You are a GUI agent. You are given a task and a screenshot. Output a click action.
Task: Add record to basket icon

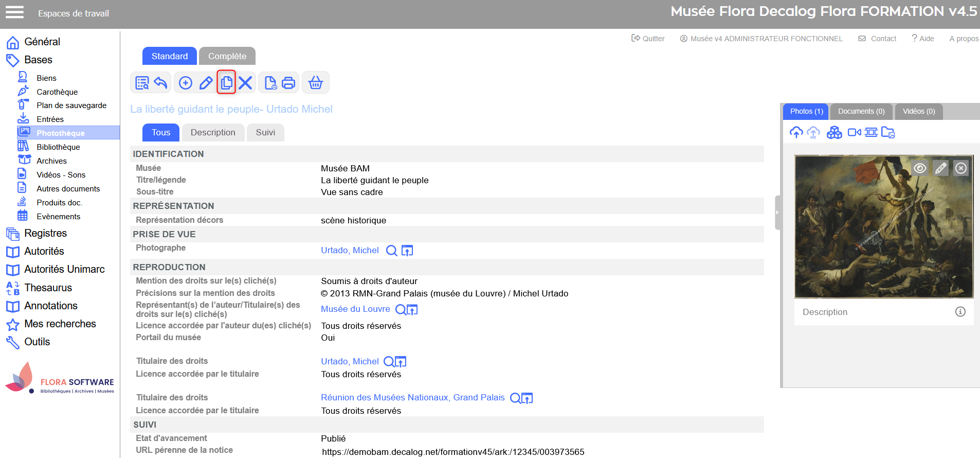[x=316, y=82]
